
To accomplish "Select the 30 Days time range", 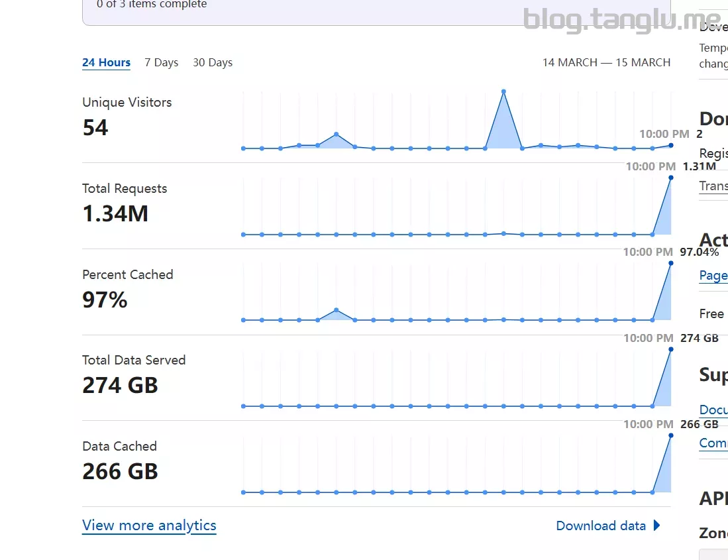I will (213, 62).
